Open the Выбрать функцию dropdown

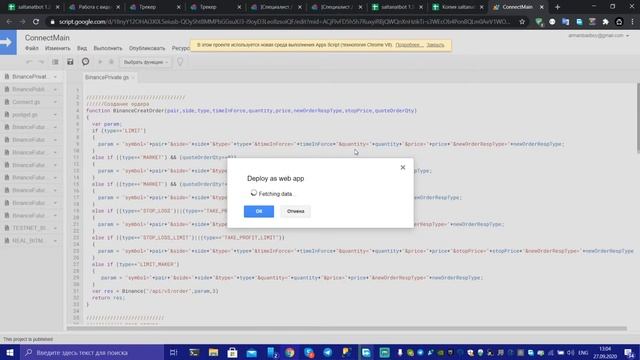point(146,62)
